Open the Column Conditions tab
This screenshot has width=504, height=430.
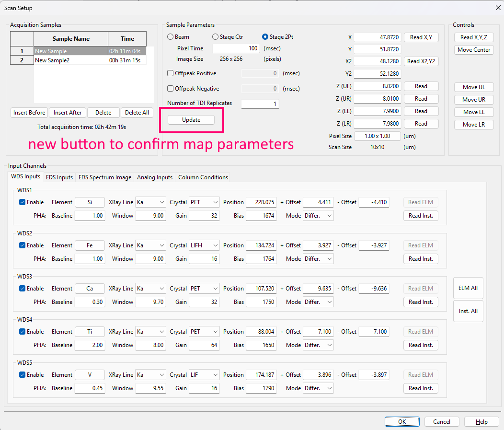pos(203,177)
